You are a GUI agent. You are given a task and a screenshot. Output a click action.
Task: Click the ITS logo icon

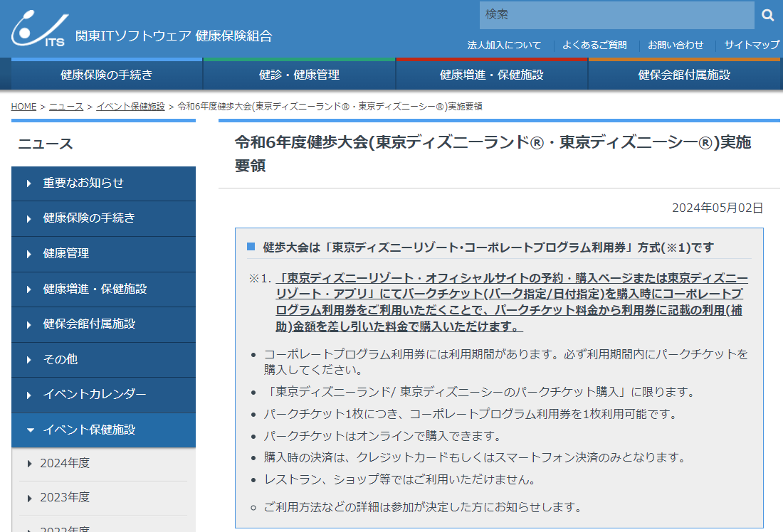(x=40, y=30)
